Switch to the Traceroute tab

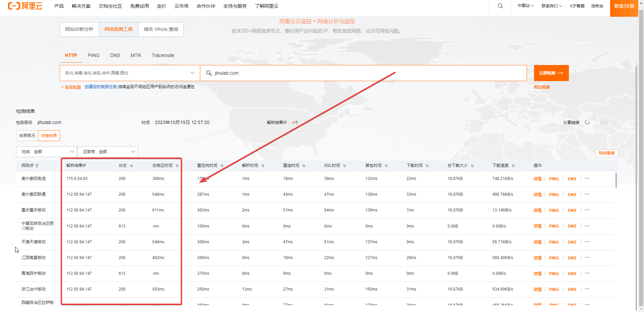[163, 56]
